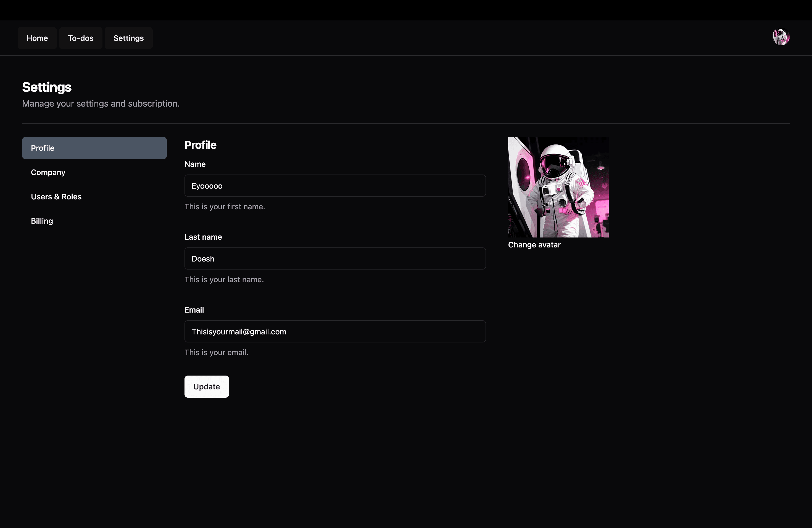Focus the Name field containing Eyooooo
The height and width of the screenshot is (528, 812).
(335, 186)
